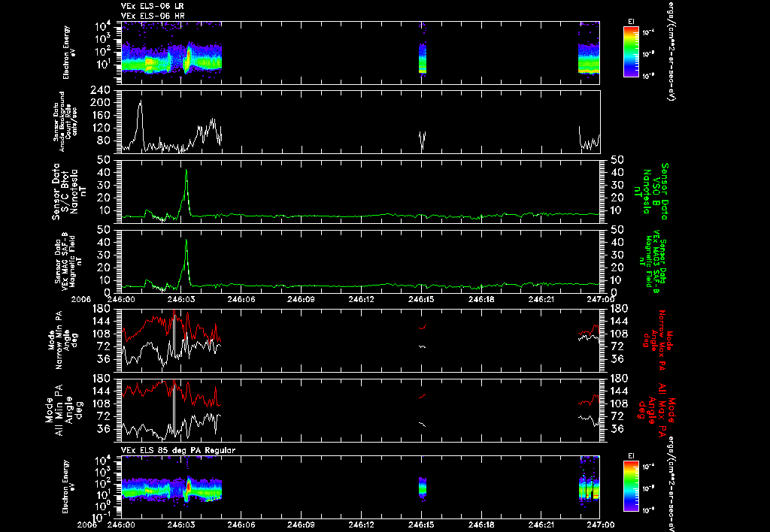Click the EI color bar beside the bottom spectrogram

[x=631, y=486]
